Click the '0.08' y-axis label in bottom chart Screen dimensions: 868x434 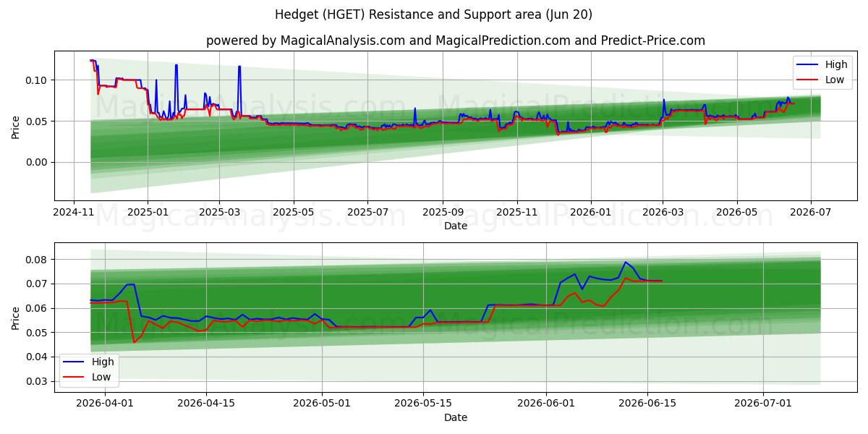tap(37, 260)
